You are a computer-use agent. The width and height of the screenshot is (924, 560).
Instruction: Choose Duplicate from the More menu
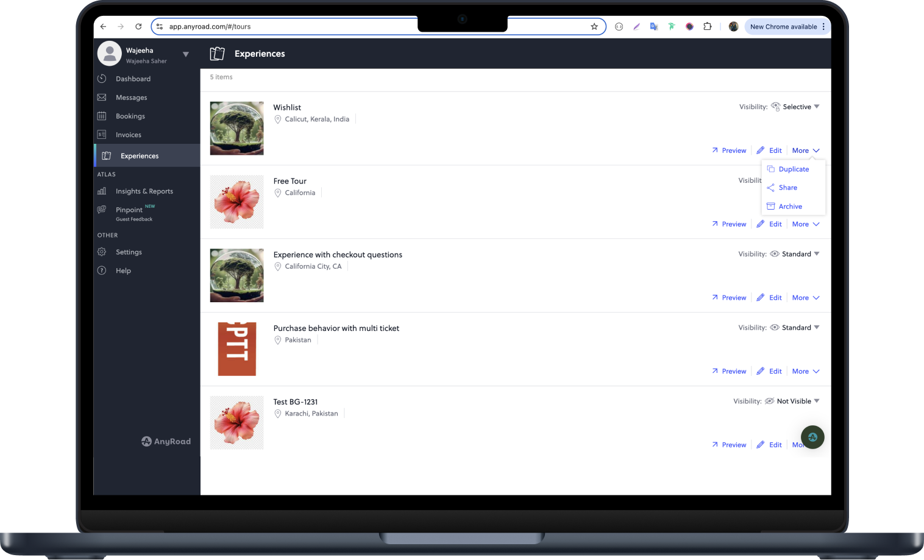pyautogui.click(x=794, y=169)
